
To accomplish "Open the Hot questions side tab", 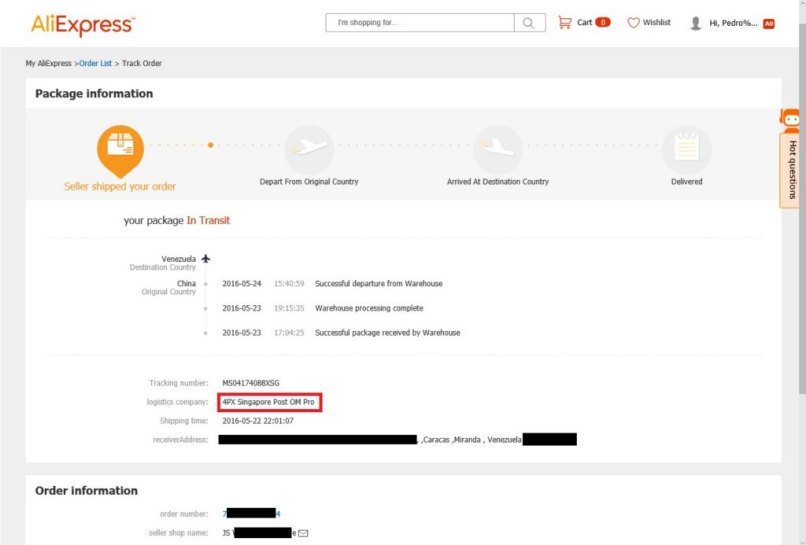I will coord(792,170).
